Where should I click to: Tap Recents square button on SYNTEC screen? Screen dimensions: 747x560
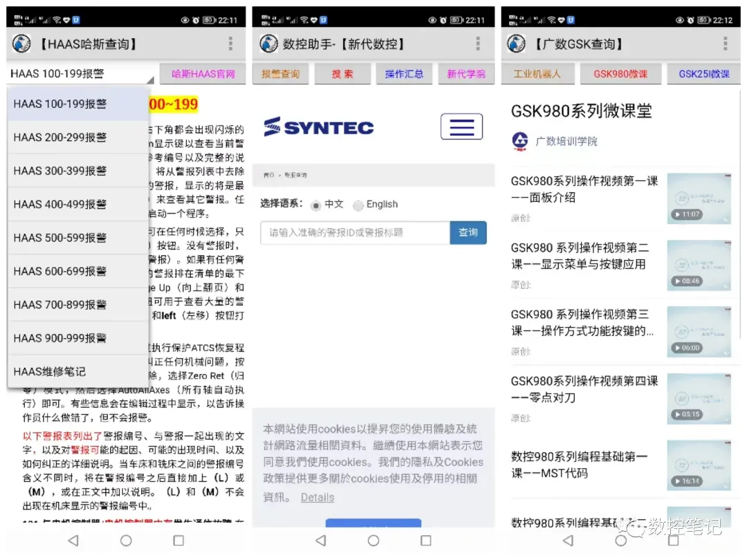point(426,541)
